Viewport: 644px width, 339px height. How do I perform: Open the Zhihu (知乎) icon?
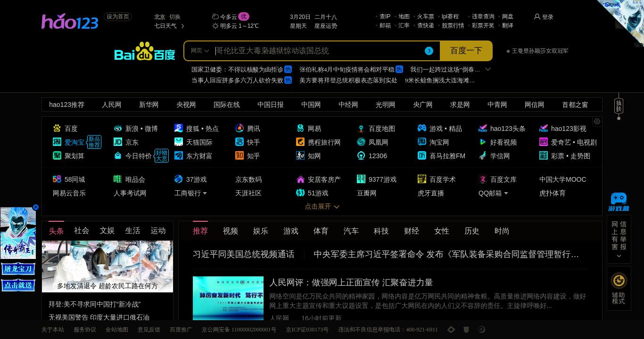(239, 155)
